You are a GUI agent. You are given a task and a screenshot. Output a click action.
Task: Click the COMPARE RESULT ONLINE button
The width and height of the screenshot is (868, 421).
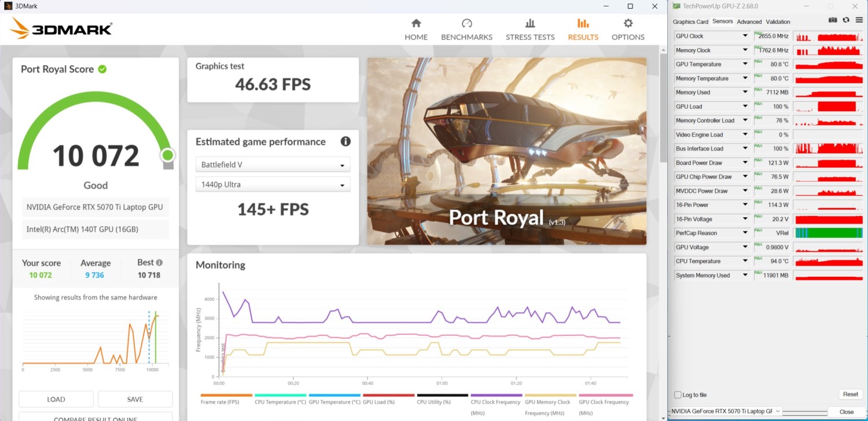95,417
